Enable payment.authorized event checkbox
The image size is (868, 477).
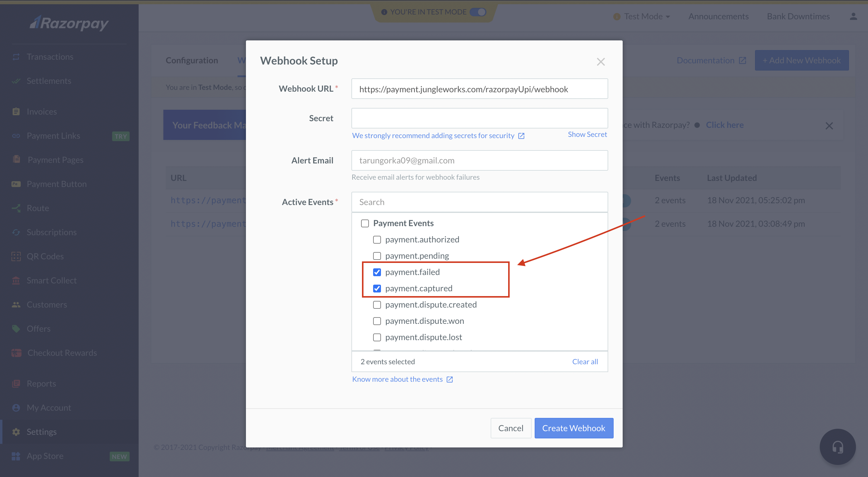click(x=377, y=240)
